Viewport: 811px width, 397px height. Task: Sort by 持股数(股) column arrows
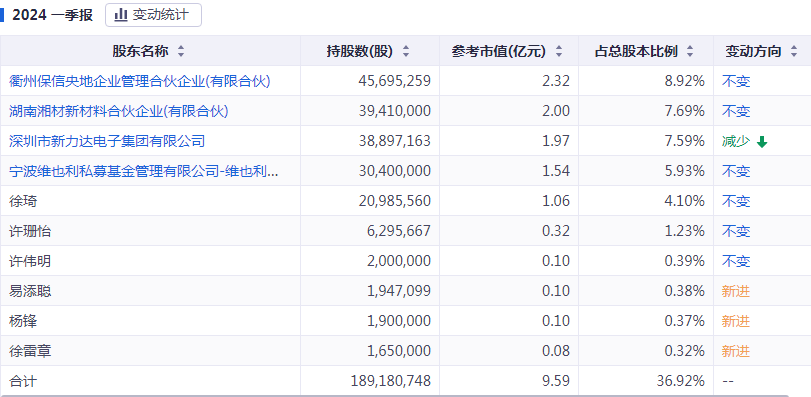tap(406, 51)
